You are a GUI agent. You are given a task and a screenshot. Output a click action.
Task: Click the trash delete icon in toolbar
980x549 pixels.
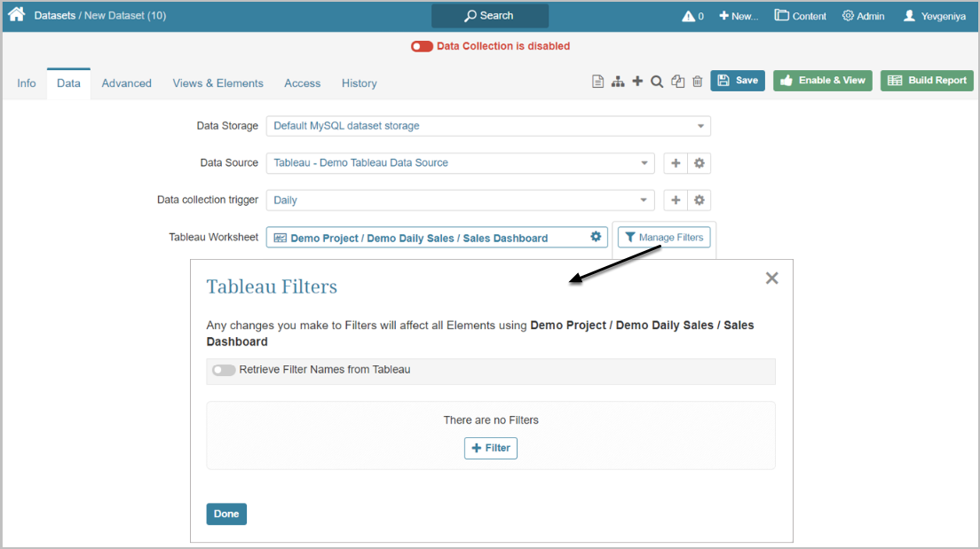[x=698, y=82]
